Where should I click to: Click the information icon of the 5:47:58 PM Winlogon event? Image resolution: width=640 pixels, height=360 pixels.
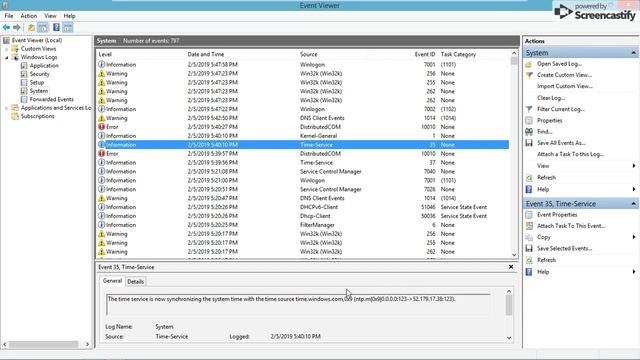(102, 64)
